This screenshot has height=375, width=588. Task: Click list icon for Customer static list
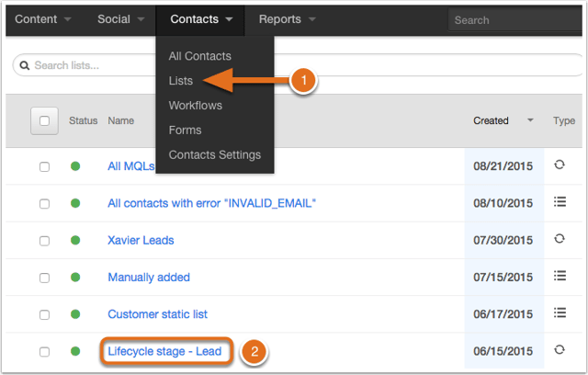click(560, 312)
